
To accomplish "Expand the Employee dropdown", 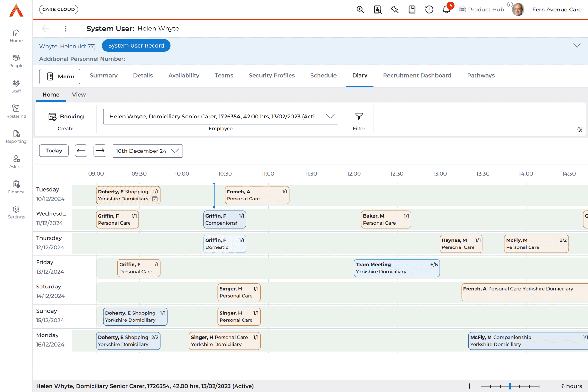I will (330, 117).
